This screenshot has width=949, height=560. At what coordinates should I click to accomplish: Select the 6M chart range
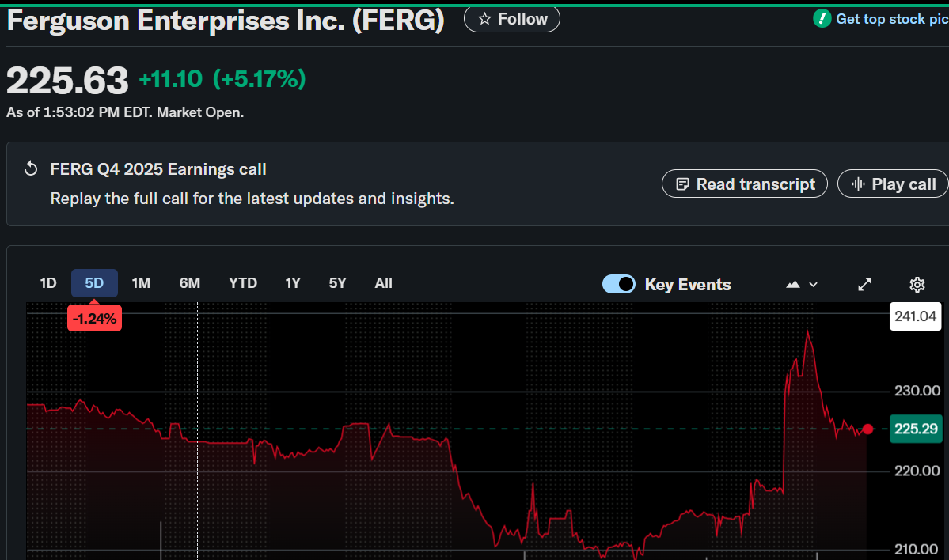pos(189,283)
